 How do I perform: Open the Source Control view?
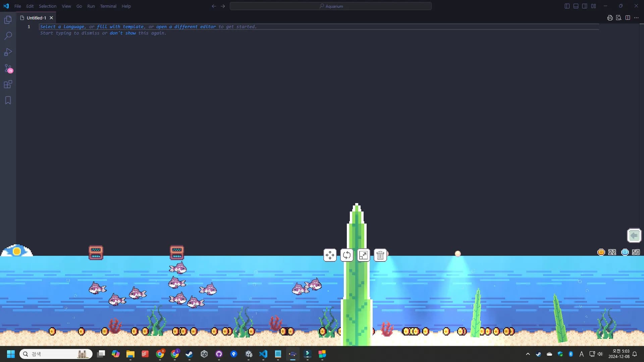pyautogui.click(x=8, y=69)
